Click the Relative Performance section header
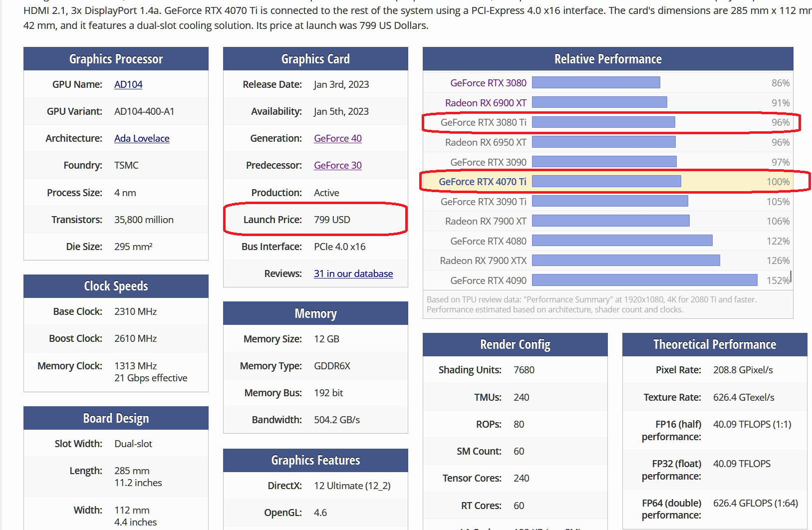Image resolution: width=812 pixels, height=530 pixels. pos(608,59)
